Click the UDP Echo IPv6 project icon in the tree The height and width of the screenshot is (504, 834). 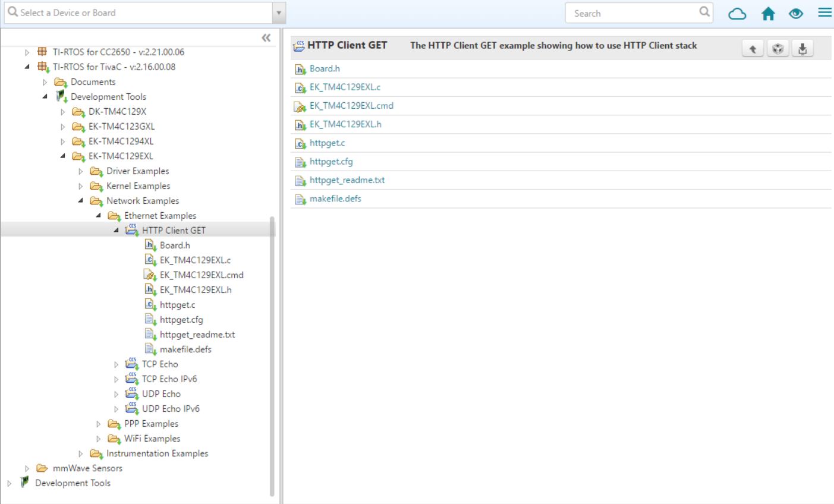tap(131, 408)
